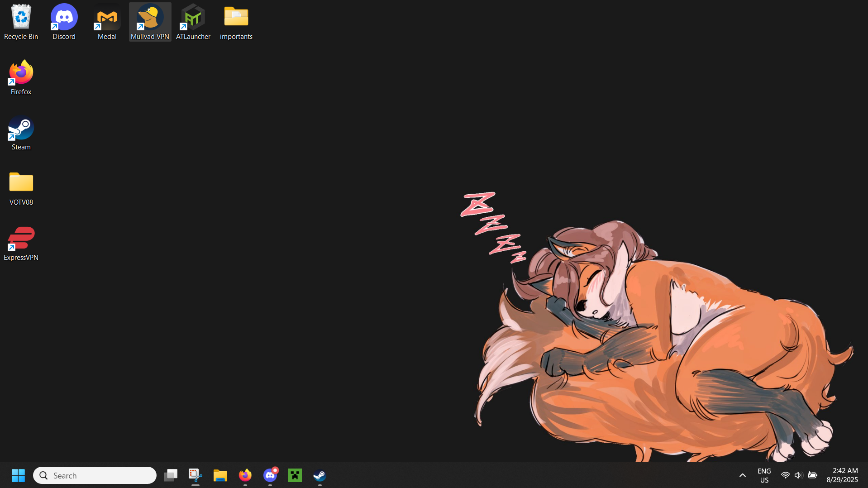Click the ATLauncher desktop shortcut

[193, 22]
